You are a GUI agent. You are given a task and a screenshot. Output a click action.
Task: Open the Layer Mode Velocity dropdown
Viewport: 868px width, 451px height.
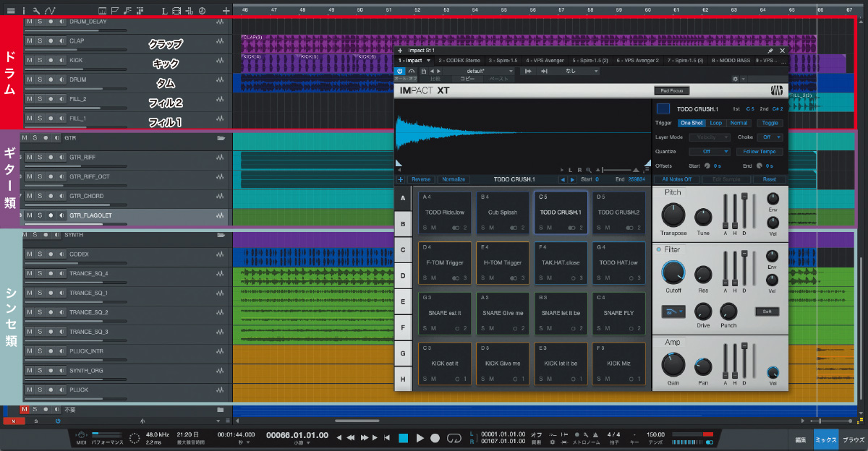710,137
